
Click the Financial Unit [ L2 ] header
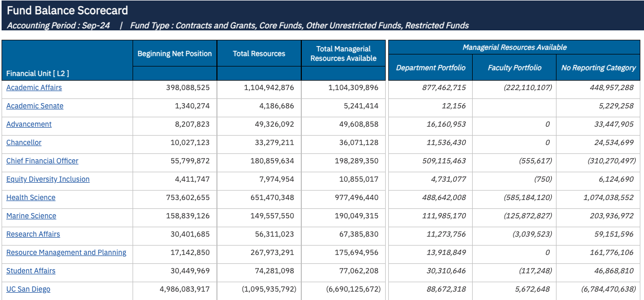coord(37,73)
